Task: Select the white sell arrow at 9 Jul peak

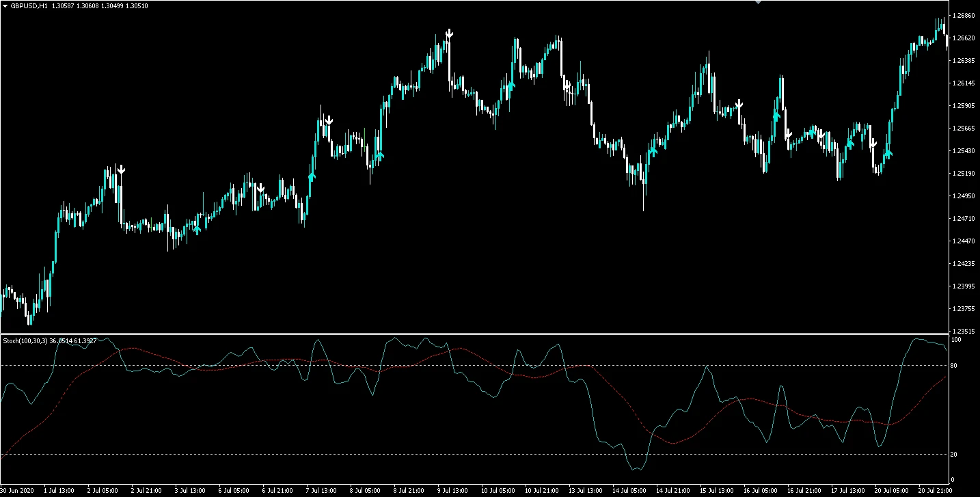Action: tap(449, 33)
